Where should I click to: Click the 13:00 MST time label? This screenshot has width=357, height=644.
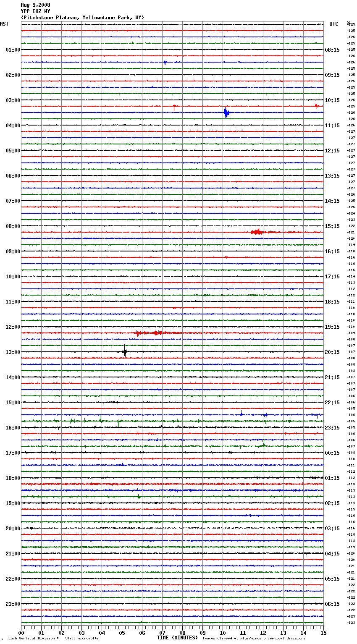pos(13,352)
